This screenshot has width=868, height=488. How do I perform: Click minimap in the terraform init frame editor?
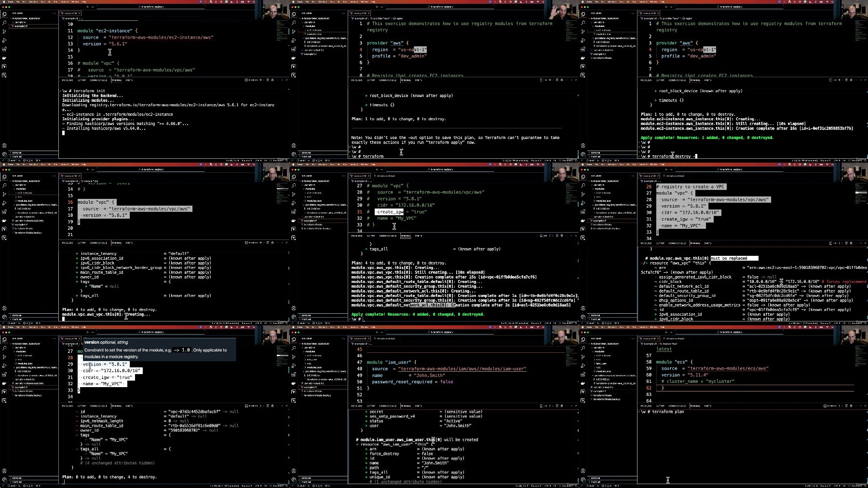coord(282,31)
